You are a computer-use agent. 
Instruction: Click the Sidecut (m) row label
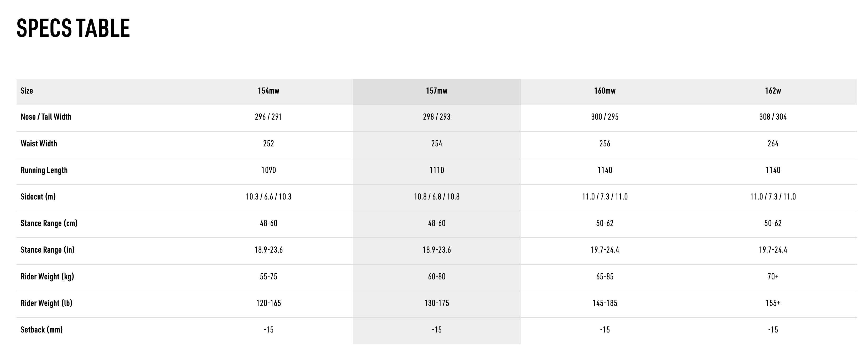click(x=38, y=197)
